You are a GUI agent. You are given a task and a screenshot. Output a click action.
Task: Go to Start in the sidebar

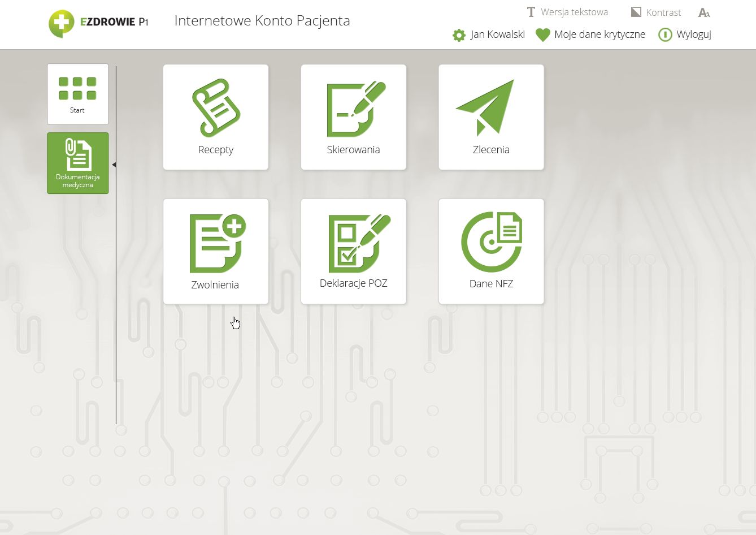(x=78, y=94)
